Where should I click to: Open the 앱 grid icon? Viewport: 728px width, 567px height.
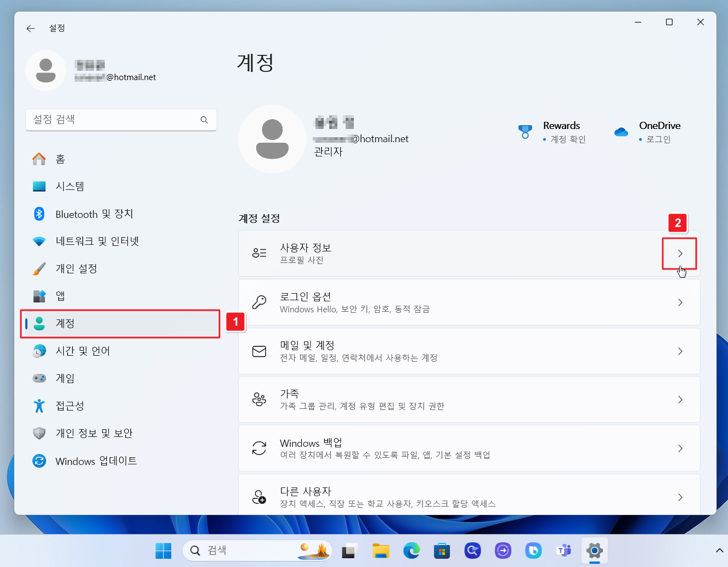coord(39,296)
